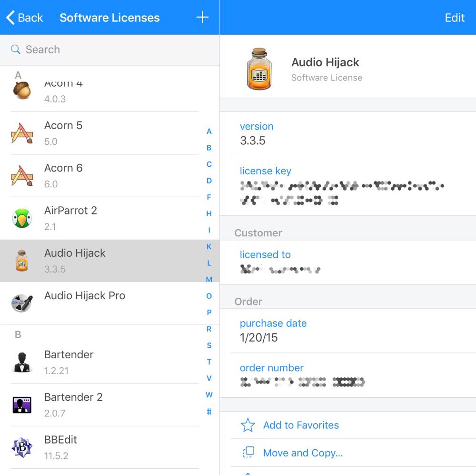Tap the 2.1 version under AirParrot 2
The height and width of the screenshot is (475, 476).
[x=50, y=227]
